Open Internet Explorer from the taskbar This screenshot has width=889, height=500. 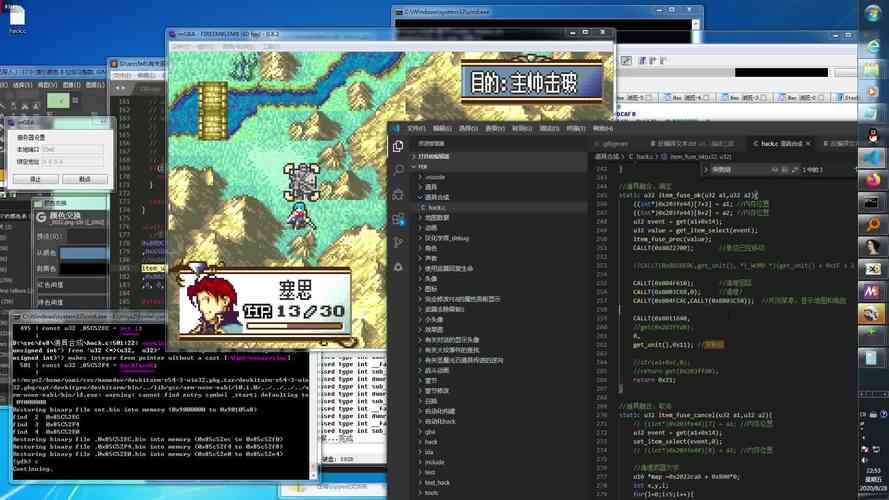tap(873, 46)
